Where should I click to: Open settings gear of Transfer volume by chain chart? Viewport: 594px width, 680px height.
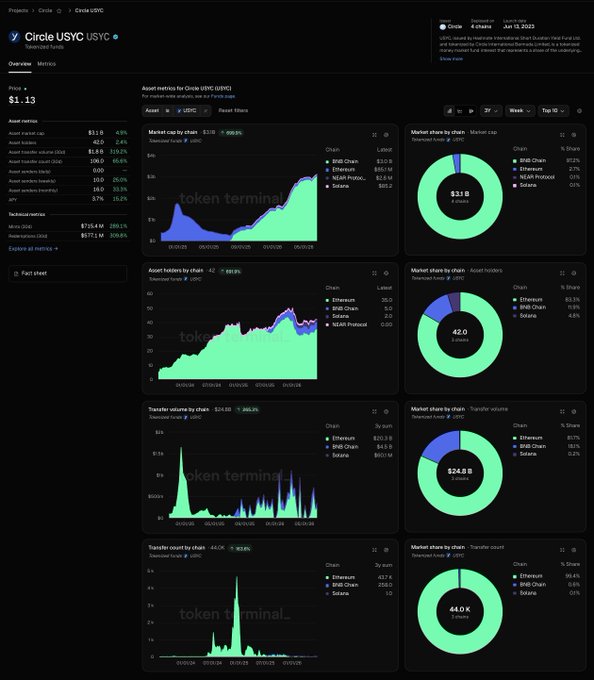coord(386,412)
